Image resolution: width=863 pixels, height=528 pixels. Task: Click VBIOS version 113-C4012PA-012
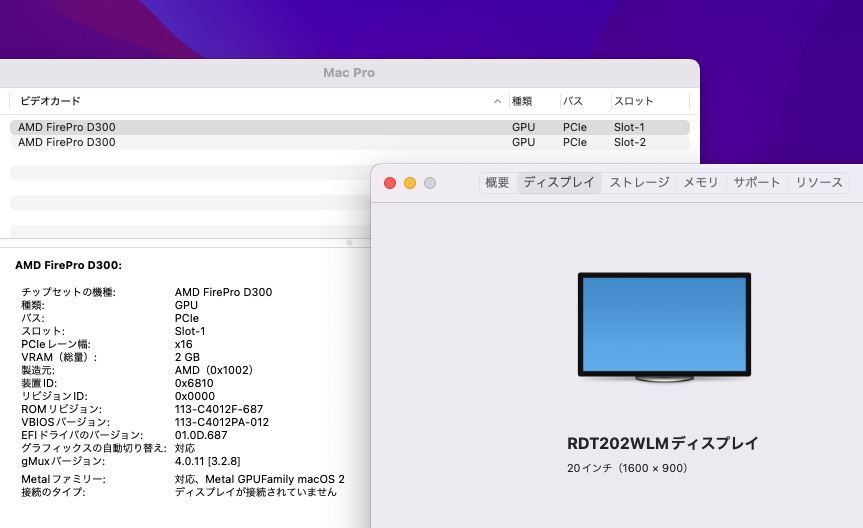coord(222,422)
